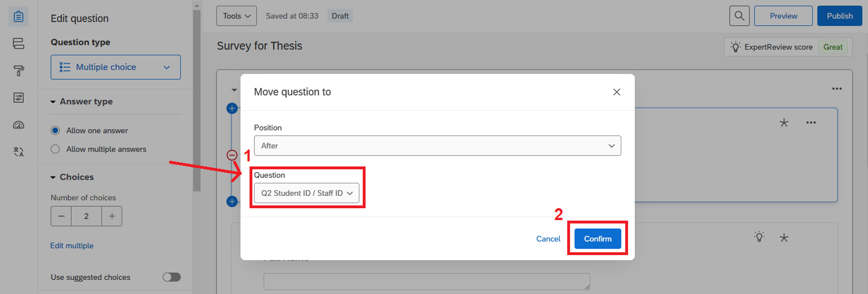Open the Position dropdown set to After
This screenshot has height=294, width=868.
tap(437, 146)
